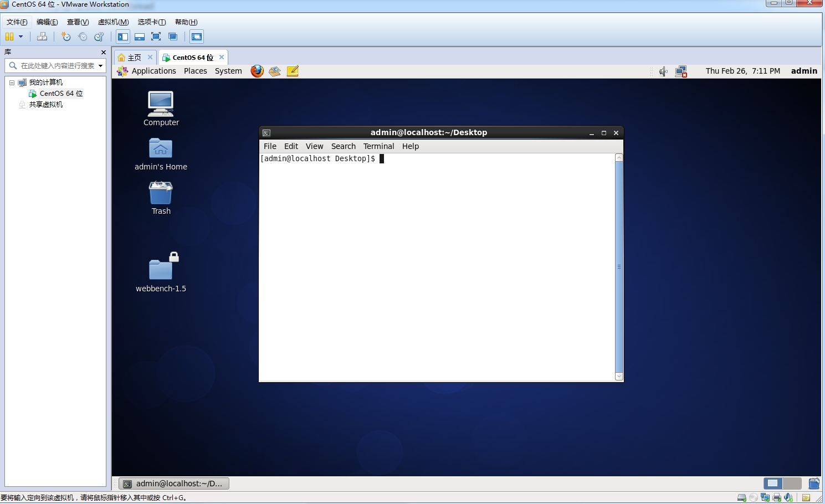Toggle the thumbnail bar icon in the toolbar
This screenshot has height=504, width=825.
pos(140,37)
